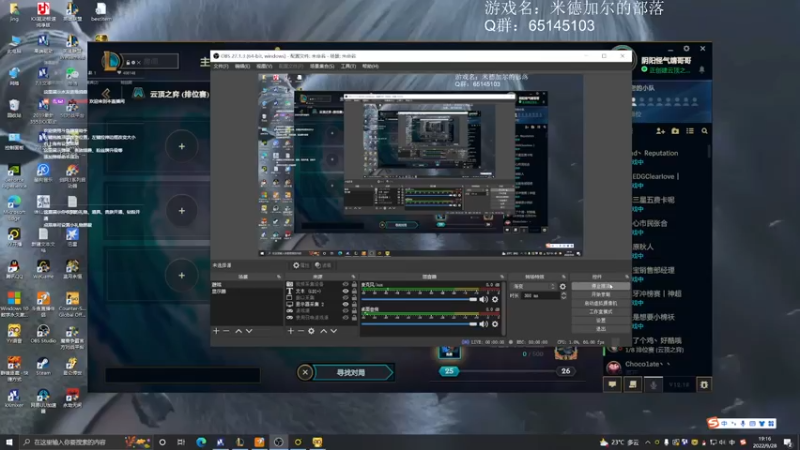Click League notifications bell icon

point(702,69)
